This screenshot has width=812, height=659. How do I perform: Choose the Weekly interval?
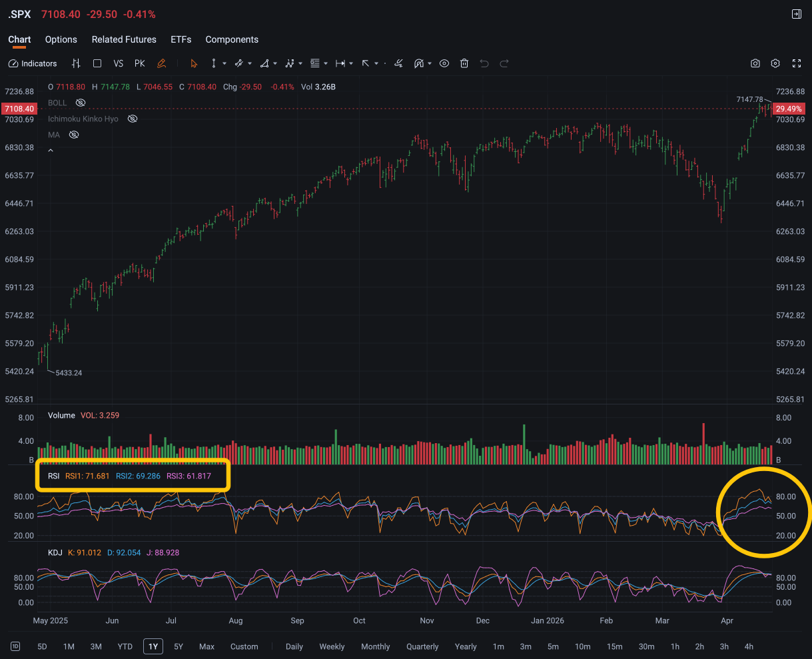coord(332,646)
